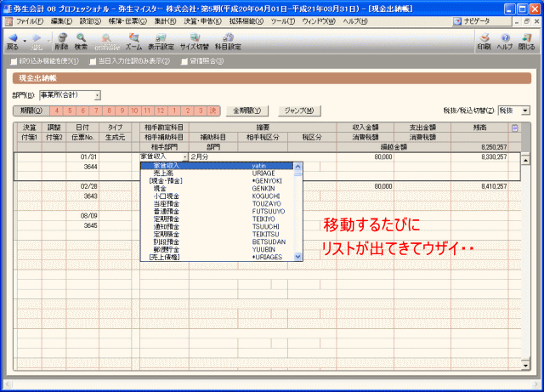Click the 削除 (delete) toolbar icon
Screen dimensions: 544x392
(62, 42)
